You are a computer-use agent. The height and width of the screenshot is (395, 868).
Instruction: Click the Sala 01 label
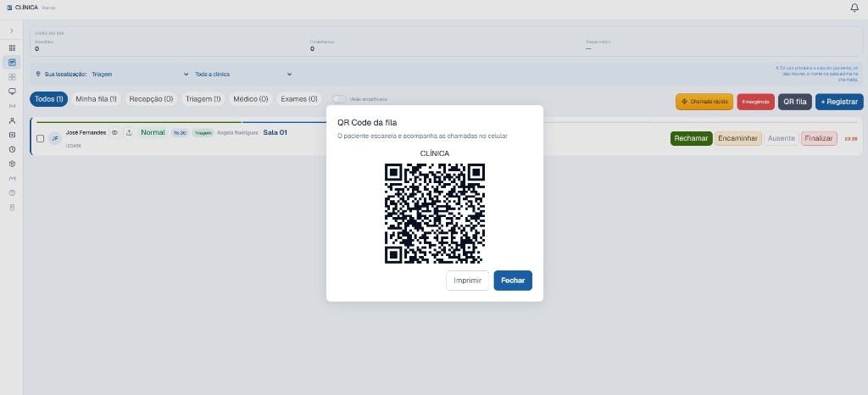click(275, 133)
